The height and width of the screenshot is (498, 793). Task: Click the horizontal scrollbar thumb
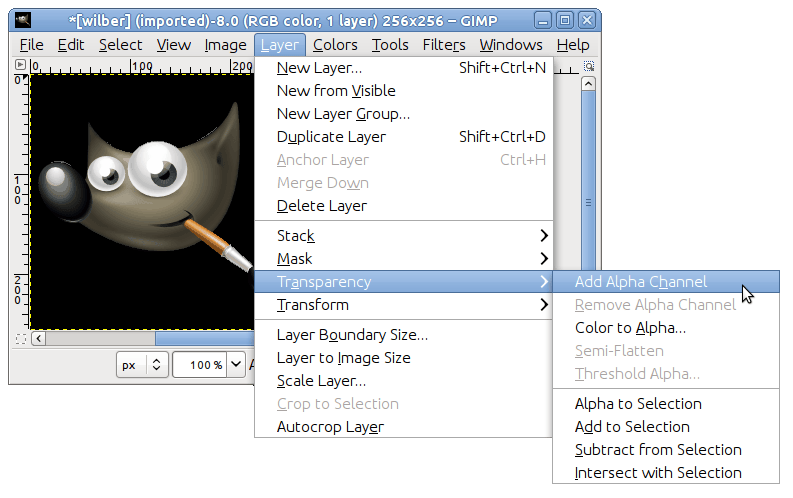205,338
